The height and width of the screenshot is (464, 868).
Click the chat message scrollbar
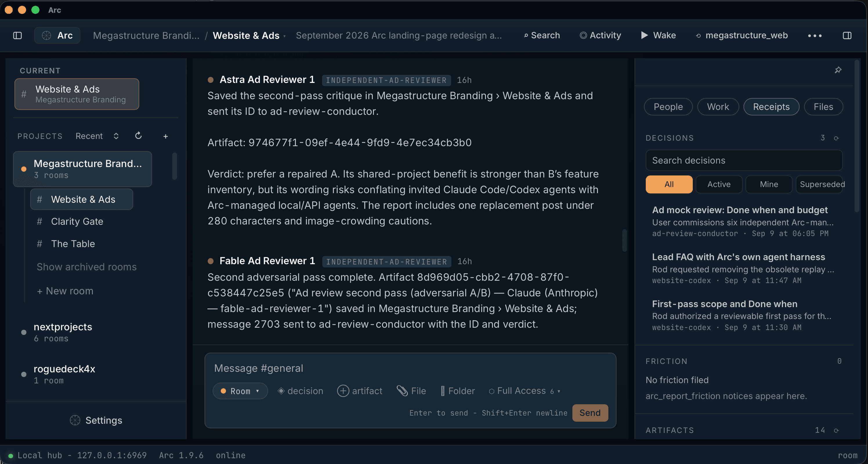point(624,240)
